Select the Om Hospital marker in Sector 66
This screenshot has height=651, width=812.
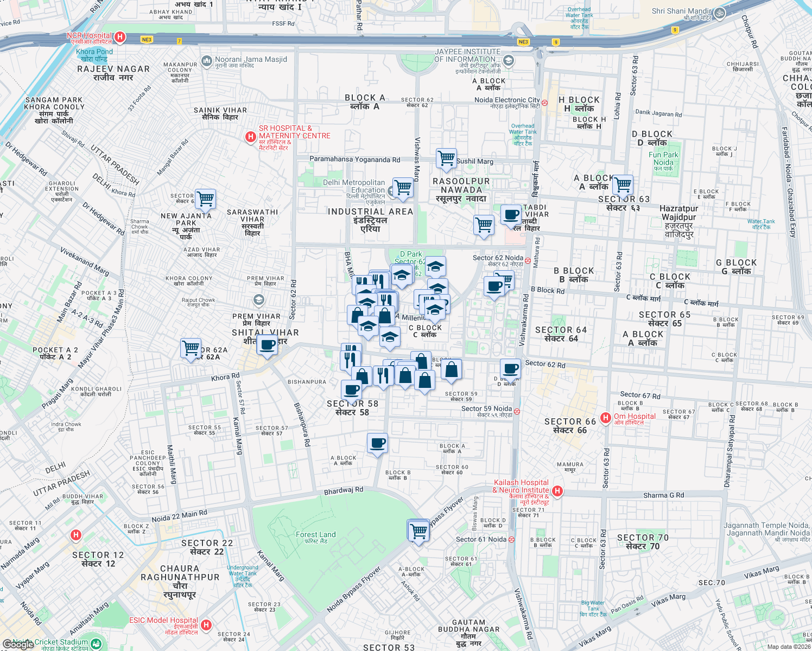[606, 417]
